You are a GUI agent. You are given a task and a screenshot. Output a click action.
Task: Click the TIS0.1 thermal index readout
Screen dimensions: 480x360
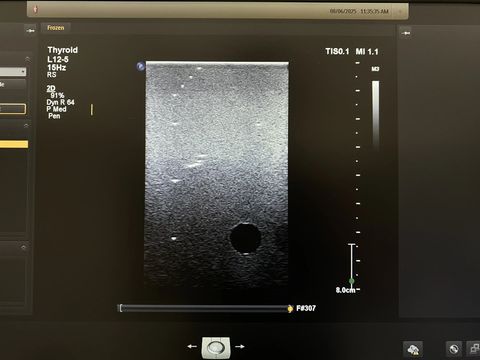(337, 51)
